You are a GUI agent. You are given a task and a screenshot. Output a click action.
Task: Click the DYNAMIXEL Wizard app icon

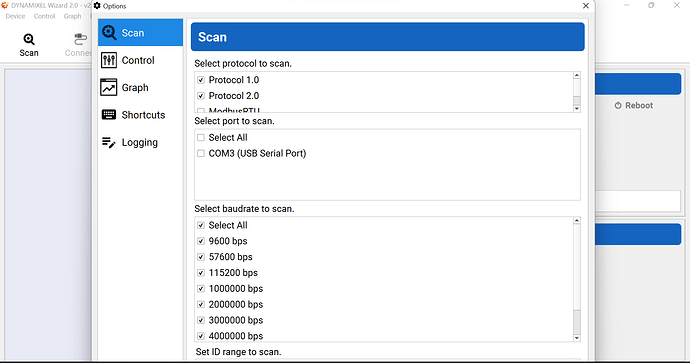click(x=5, y=5)
